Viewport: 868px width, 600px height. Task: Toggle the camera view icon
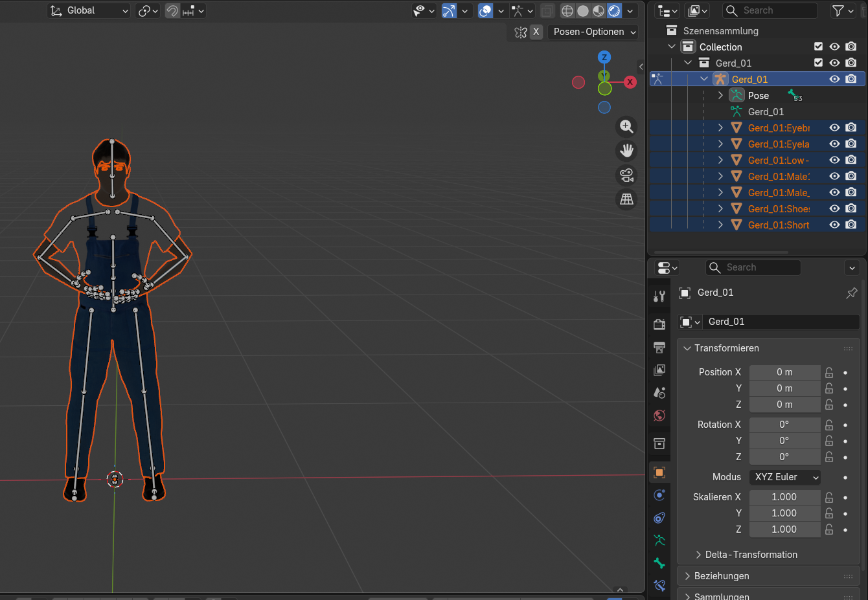[626, 175]
